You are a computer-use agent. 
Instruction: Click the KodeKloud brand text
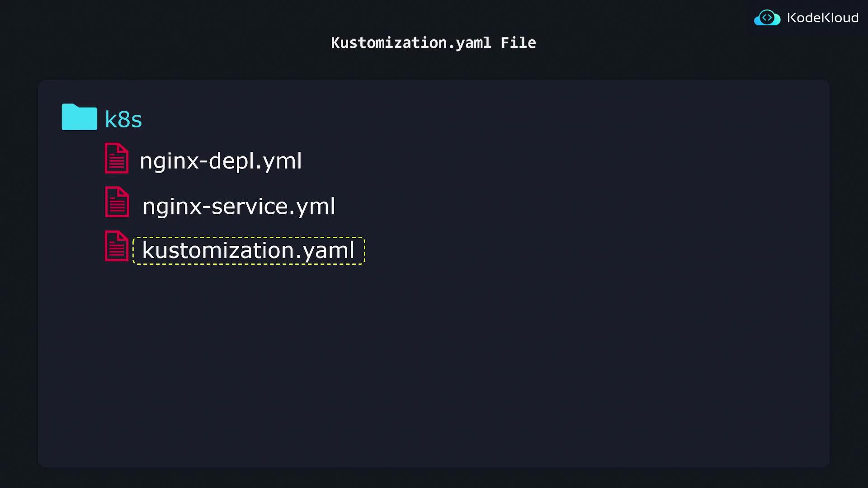[822, 18]
